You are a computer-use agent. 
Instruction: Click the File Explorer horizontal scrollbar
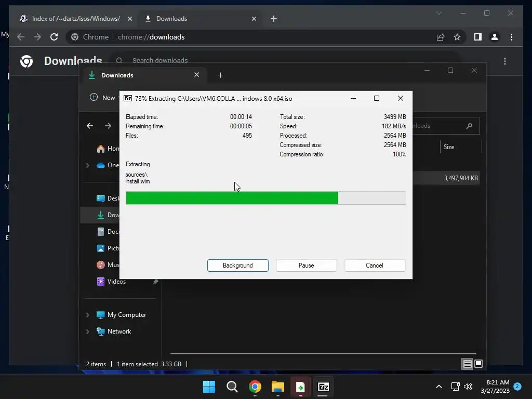click(323, 353)
